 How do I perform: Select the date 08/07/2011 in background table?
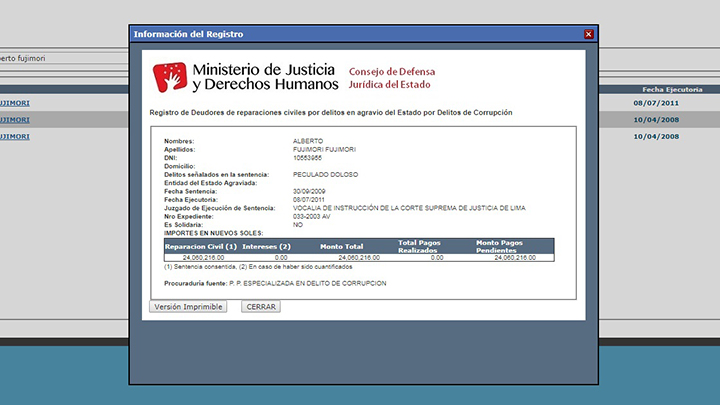[656, 103]
